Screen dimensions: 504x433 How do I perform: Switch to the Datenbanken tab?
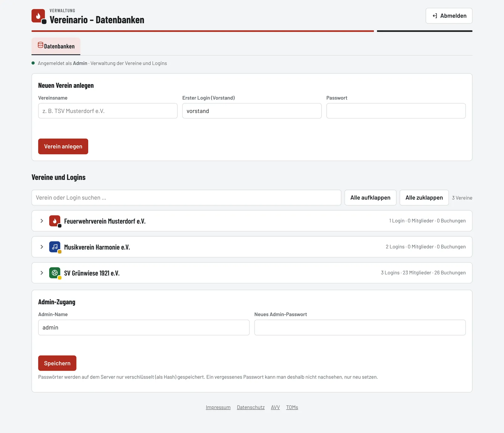(56, 46)
